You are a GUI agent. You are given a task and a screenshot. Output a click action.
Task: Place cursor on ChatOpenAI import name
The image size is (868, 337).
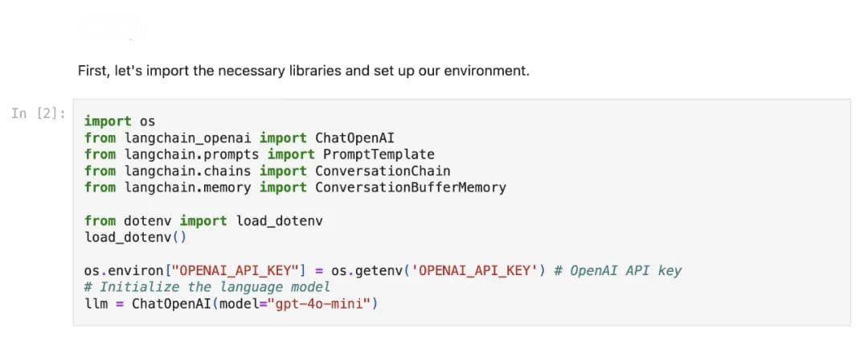(x=355, y=138)
